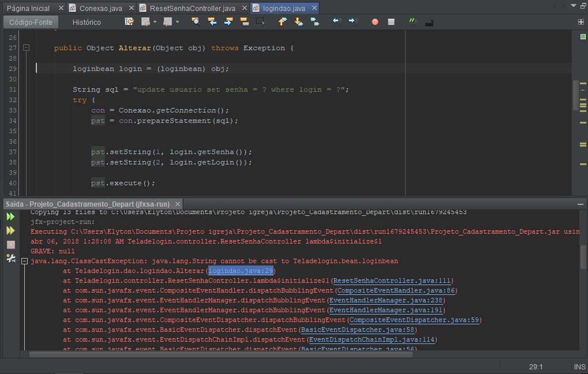This screenshot has height=374, width=588.
Task: Close the ResetSenhaController.java tab
Action: 245,8
